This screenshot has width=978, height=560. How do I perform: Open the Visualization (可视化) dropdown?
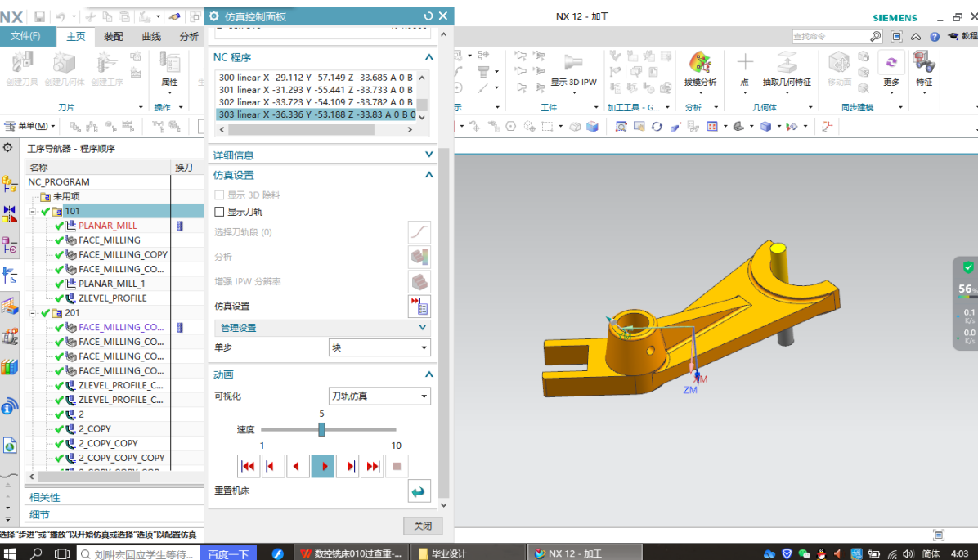[x=379, y=396]
